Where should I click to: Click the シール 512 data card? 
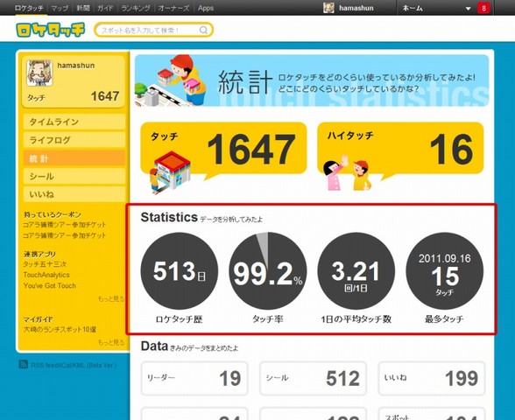click(313, 378)
